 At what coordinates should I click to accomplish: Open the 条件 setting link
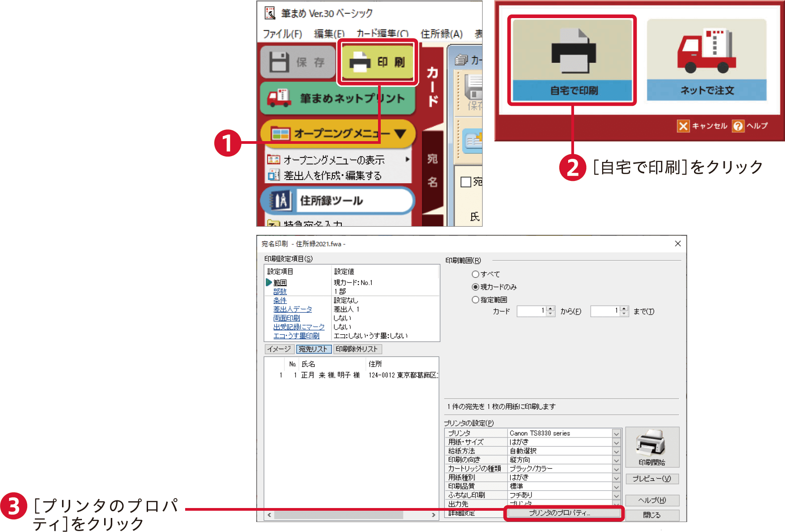click(280, 300)
